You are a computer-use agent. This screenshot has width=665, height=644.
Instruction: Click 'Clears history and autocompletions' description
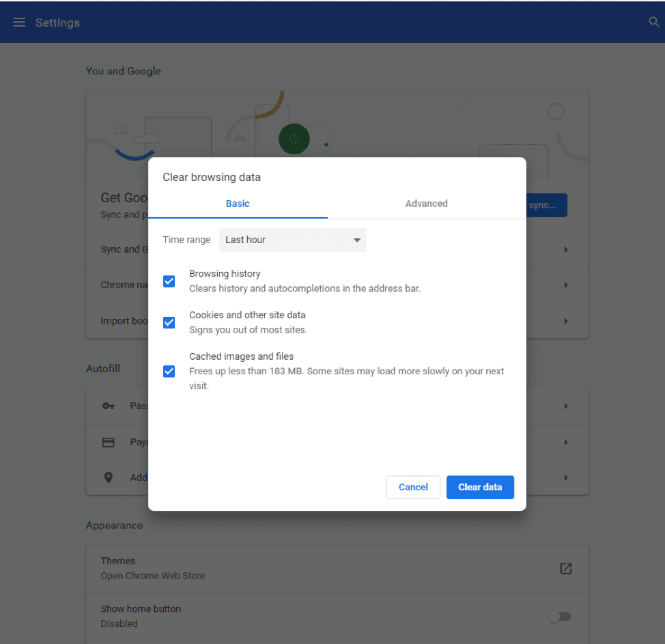305,288
